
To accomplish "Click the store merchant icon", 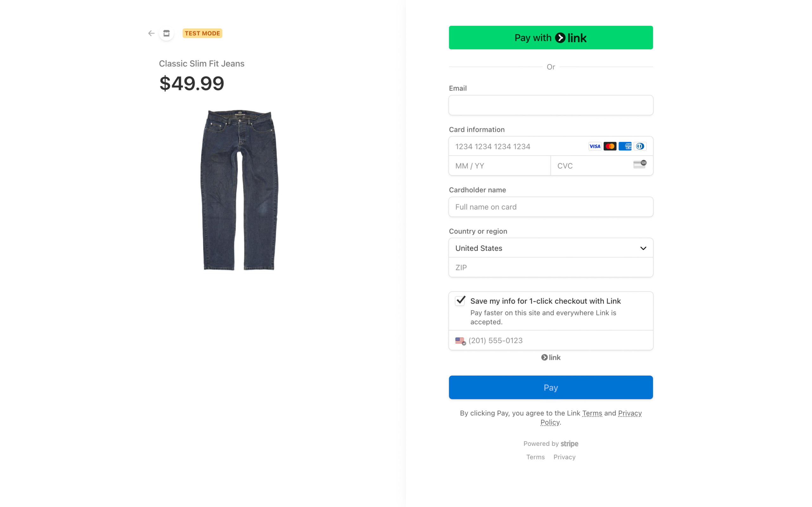I will tap(167, 33).
